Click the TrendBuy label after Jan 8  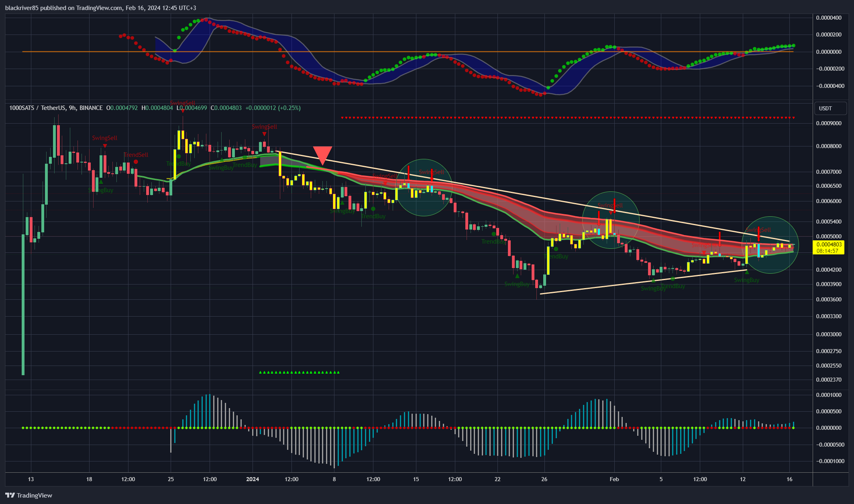pos(373,216)
